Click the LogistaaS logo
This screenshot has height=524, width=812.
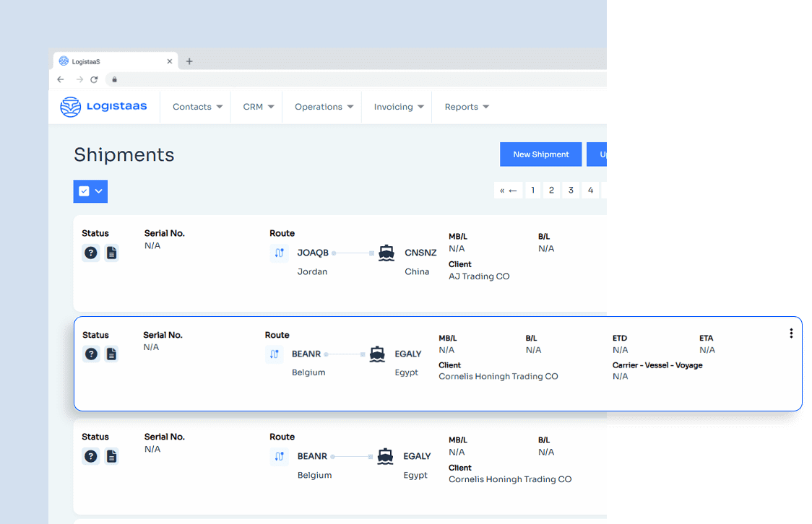pos(103,106)
